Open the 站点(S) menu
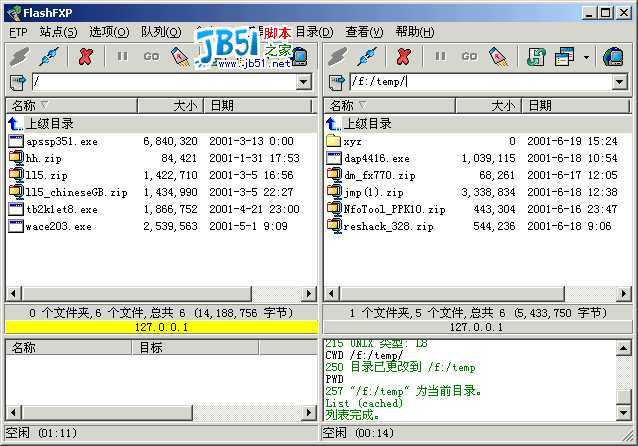638x446 pixels. coord(58,32)
